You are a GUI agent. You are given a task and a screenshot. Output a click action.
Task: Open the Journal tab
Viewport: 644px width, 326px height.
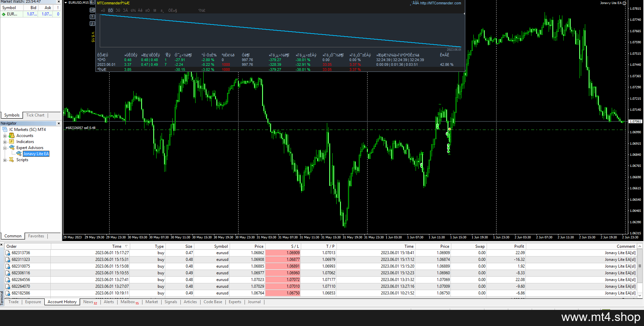pyautogui.click(x=254, y=302)
